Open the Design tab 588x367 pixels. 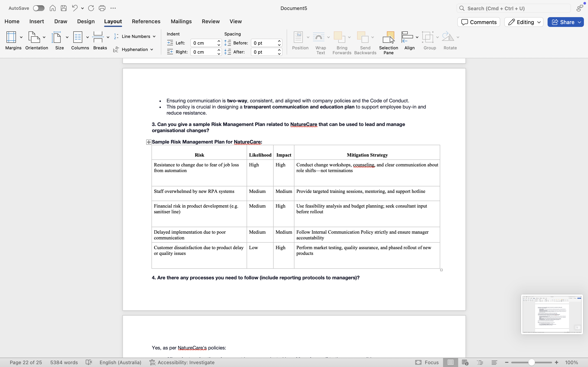[x=86, y=21]
